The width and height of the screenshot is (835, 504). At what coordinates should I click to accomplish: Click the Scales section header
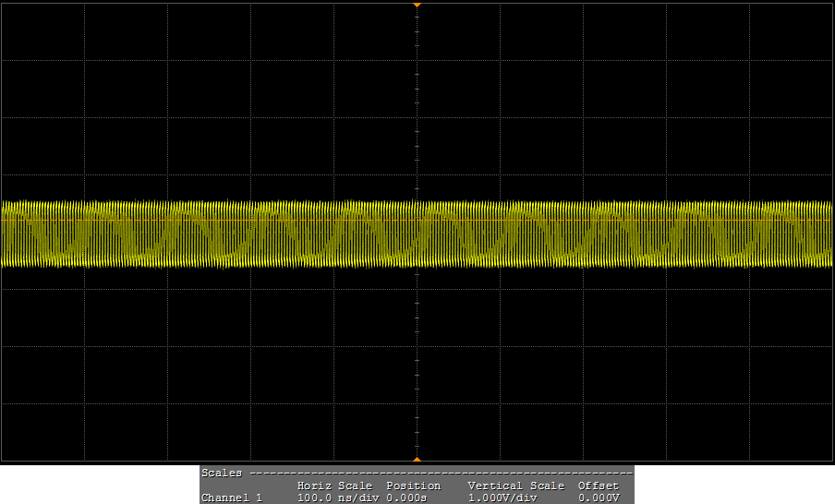(222, 473)
